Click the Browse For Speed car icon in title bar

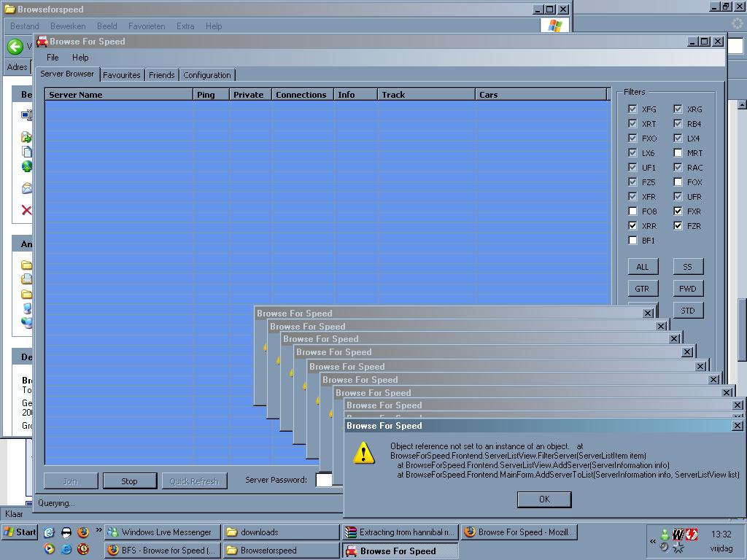[42, 42]
